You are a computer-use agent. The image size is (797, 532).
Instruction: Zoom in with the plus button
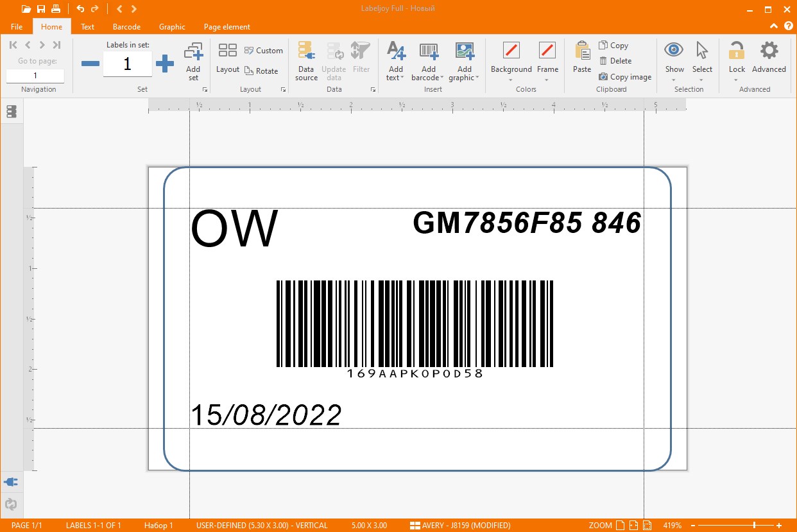779,526
